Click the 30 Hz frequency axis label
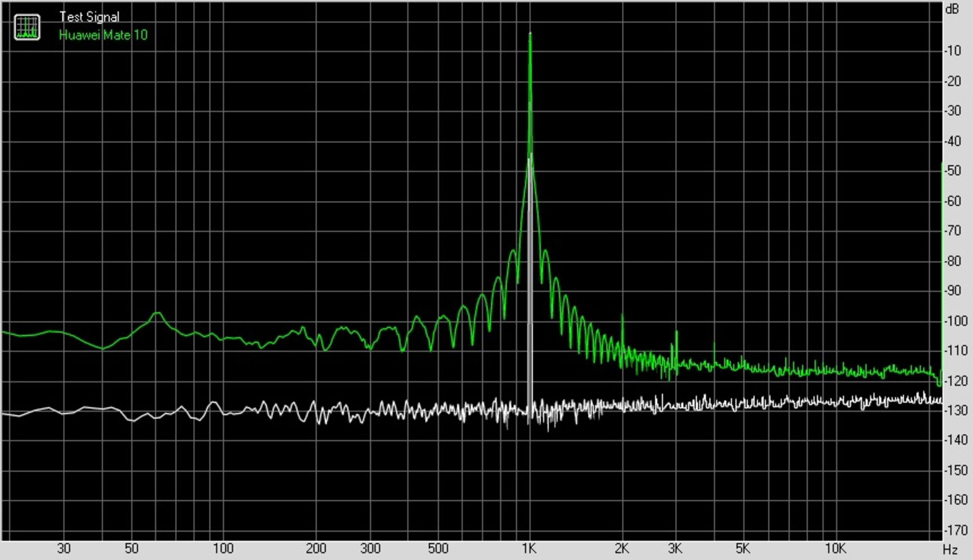This screenshot has width=973, height=560. pyautogui.click(x=64, y=548)
